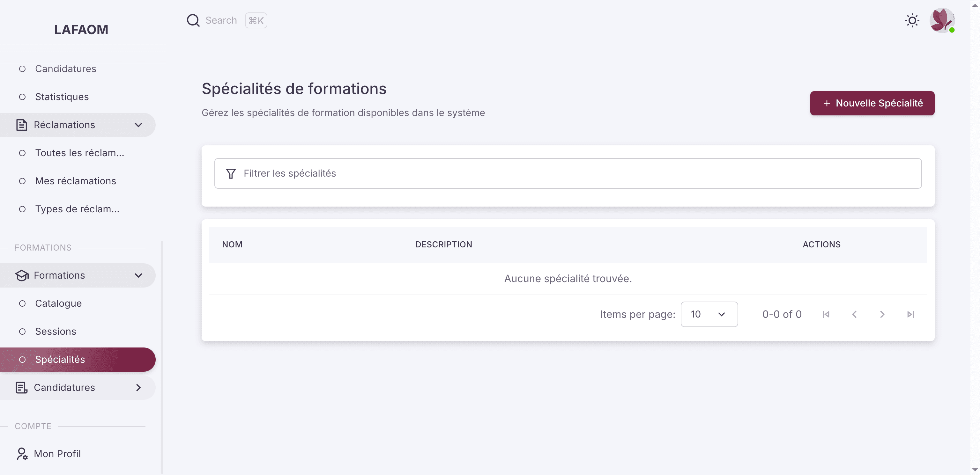This screenshot has width=980, height=475.
Task: Click the DESCRIPTION column header
Action: [x=444, y=244]
